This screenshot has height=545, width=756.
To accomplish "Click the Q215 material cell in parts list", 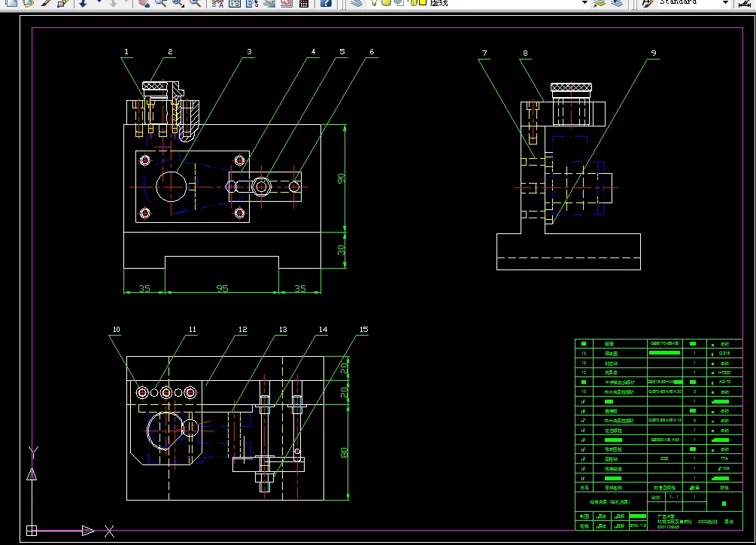I will (724, 353).
